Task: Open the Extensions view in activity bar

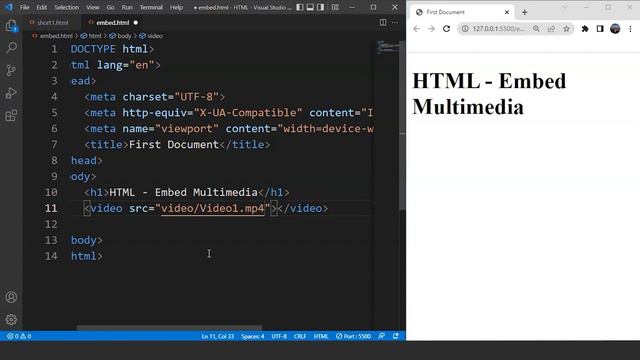Action: (11, 116)
